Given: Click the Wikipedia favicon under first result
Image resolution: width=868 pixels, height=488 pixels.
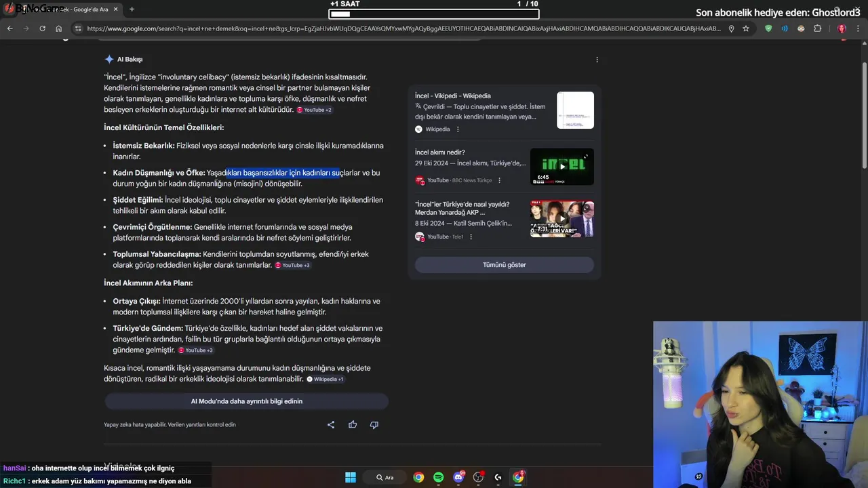Looking at the screenshot, I should click(418, 129).
